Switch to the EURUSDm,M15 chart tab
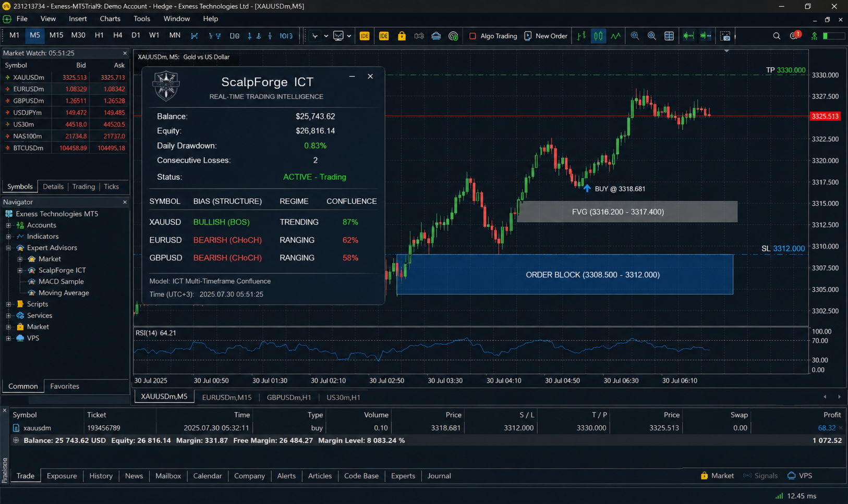 click(x=227, y=397)
